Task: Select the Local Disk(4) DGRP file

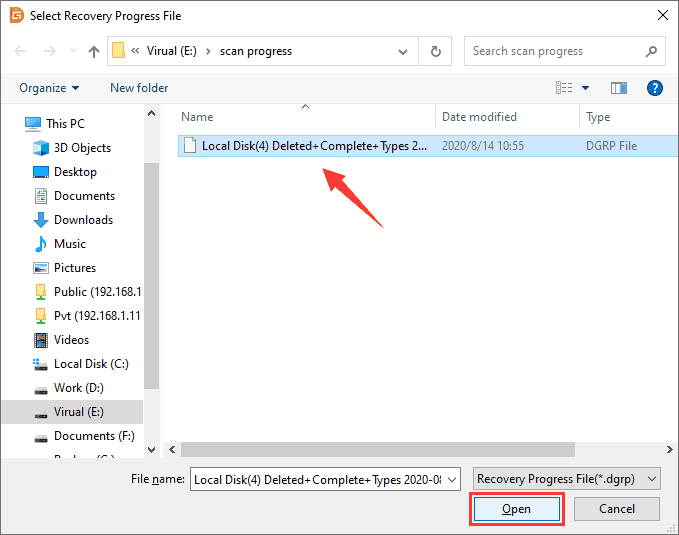Action: 314,146
